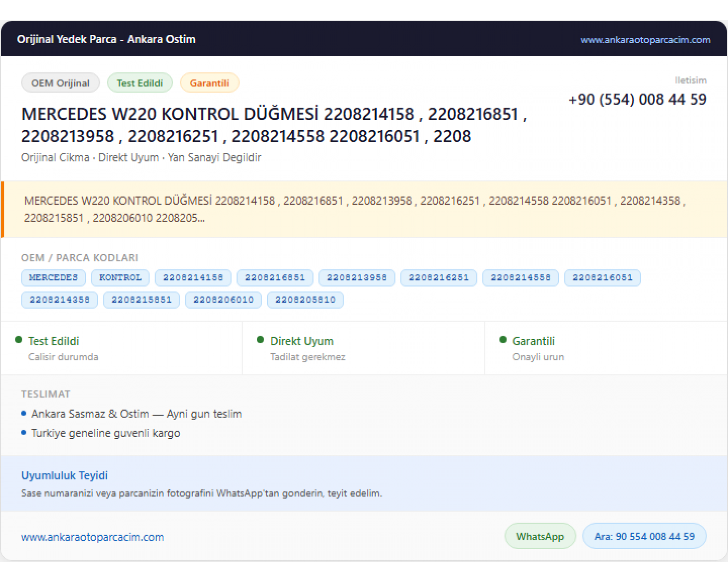Click the phone number +90 (554) 008 44 59
The image size is (728, 582).
(x=637, y=99)
